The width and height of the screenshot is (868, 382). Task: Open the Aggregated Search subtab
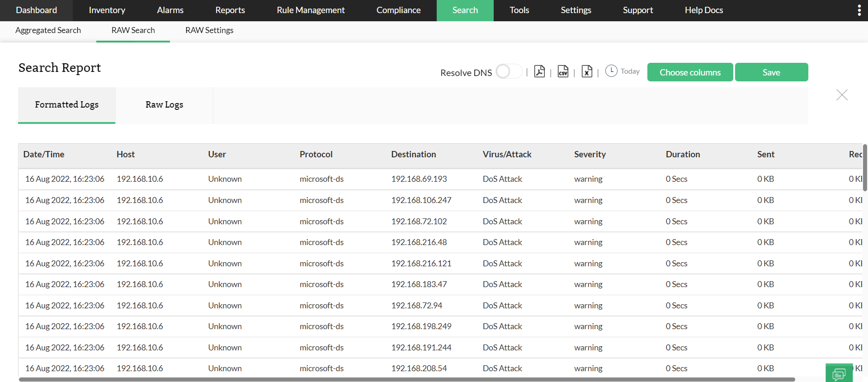pyautogui.click(x=48, y=30)
